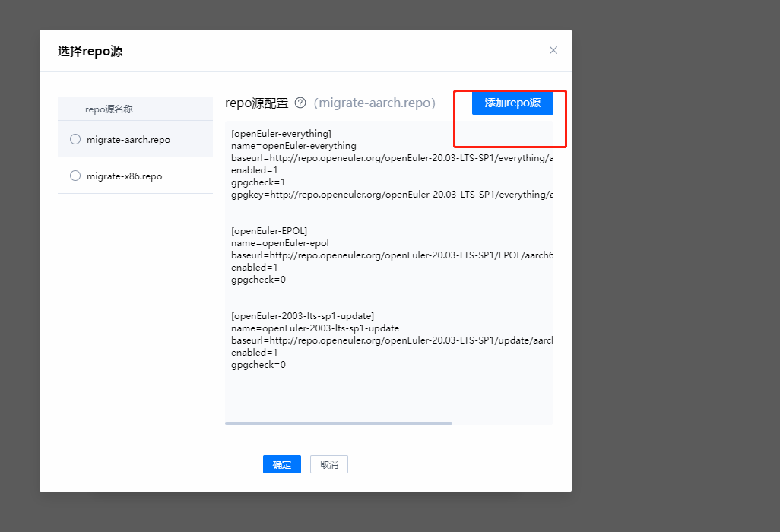
Task: Select the migrate-x86.repo radio button
Action: (x=75, y=176)
